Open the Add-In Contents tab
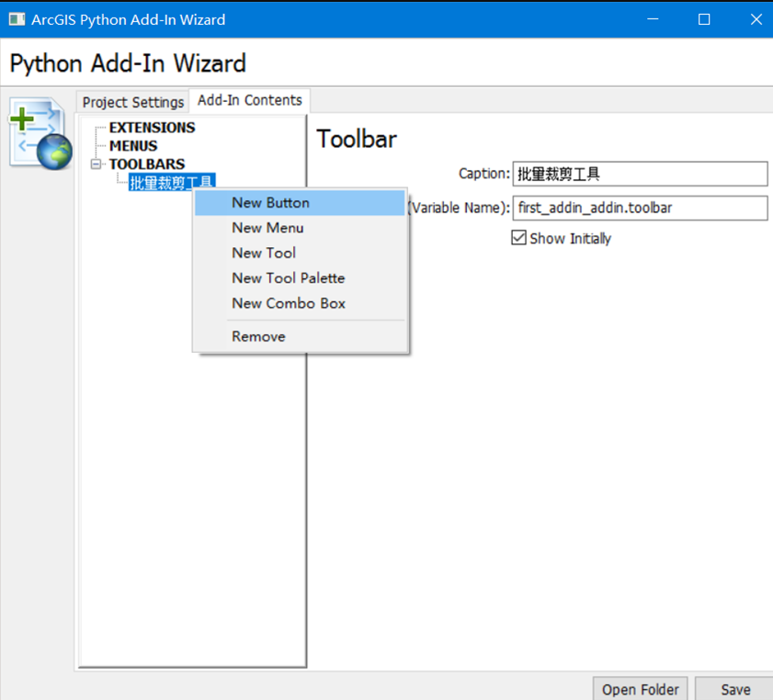This screenshot has height=700, width=773. [x=249, y=100]
